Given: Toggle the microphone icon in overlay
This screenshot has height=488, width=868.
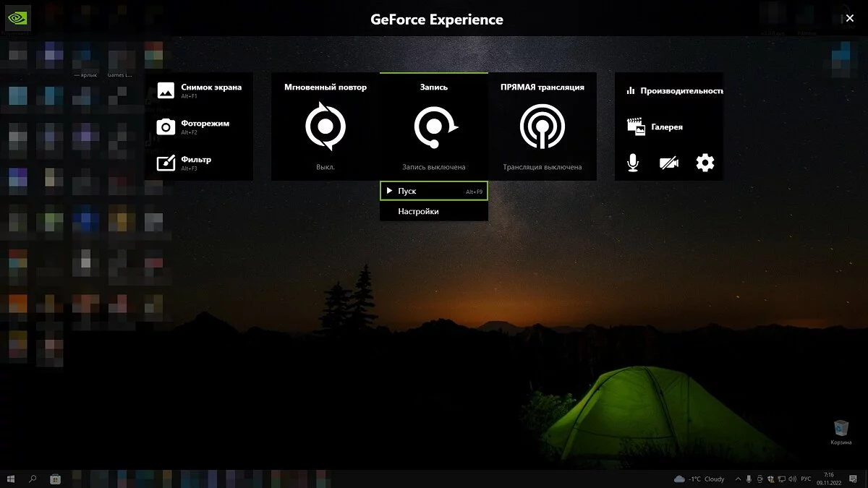Looking at the screenshot, I should 633,163.
